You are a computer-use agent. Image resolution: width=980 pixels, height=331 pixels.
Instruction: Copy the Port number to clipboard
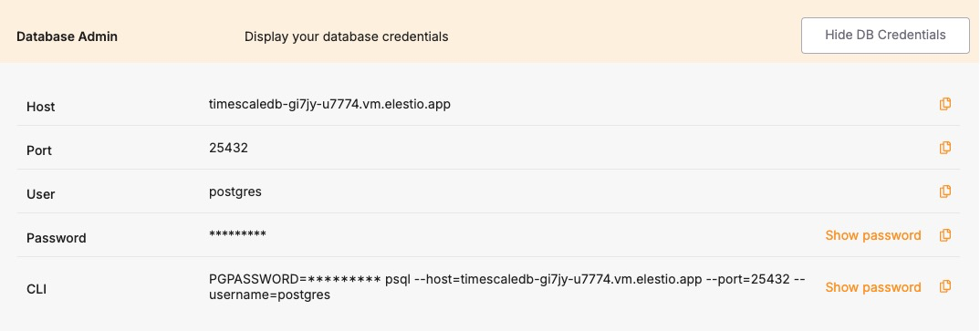tap(945, 148)
